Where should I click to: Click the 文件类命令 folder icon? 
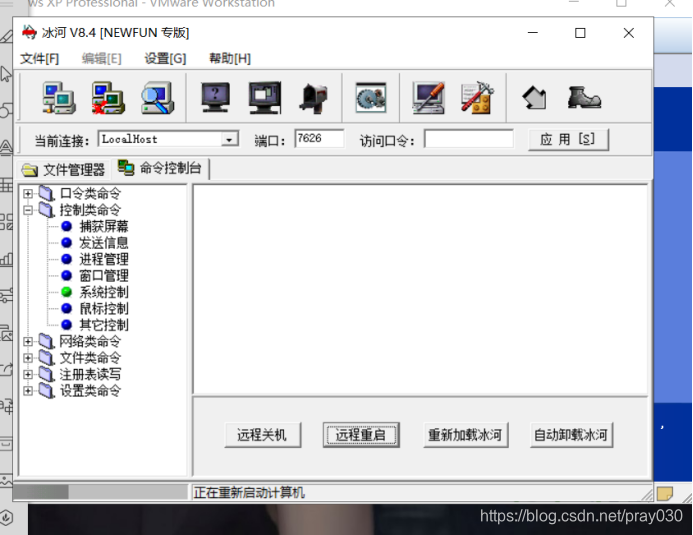click(46, 357)
